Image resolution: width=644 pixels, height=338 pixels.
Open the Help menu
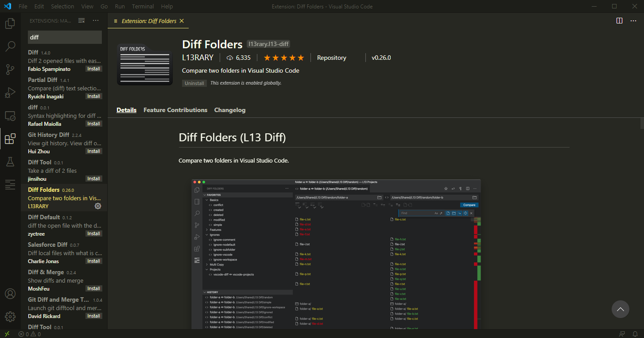click(x=167, y=7)
